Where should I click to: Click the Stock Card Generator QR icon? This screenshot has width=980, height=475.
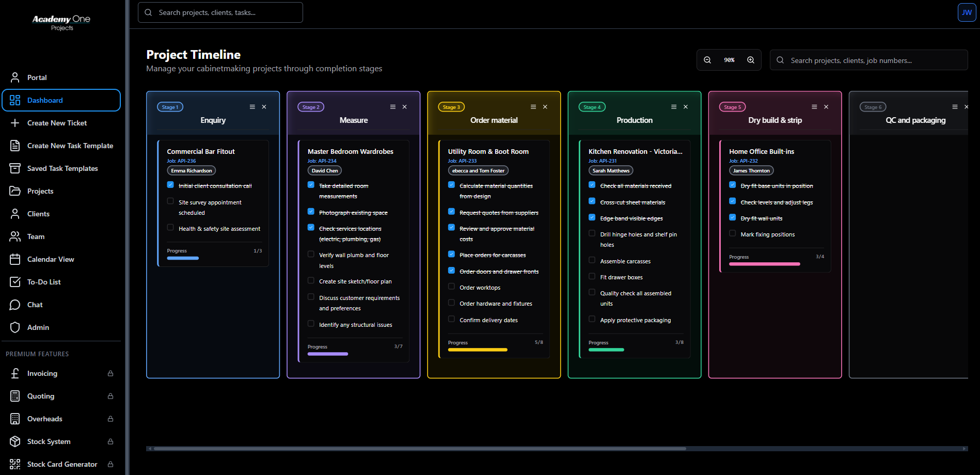point(15,464)
